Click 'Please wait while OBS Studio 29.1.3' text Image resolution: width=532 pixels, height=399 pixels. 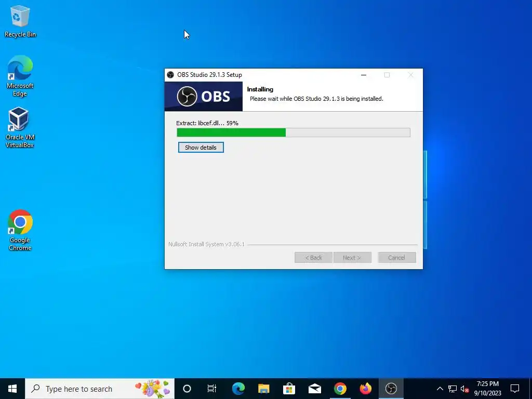point(316,99)
